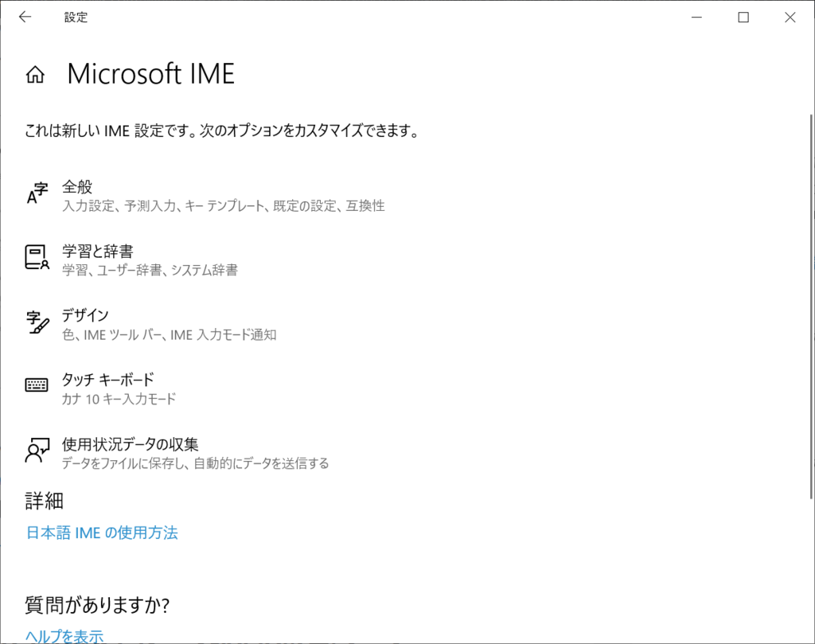Select the 学習と辞書 book icon
This screenshot has width=815, height=644.
tap(37, 257)
